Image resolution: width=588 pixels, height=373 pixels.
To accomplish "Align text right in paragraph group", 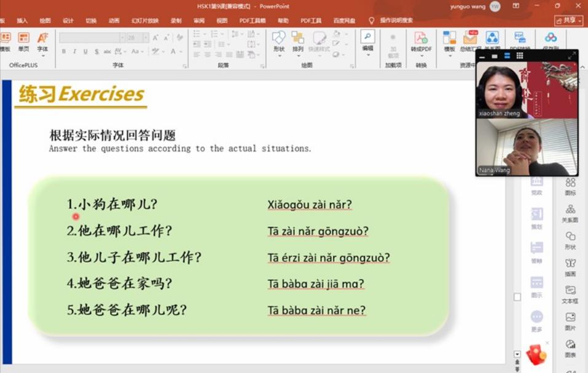I will coord(218,55).
